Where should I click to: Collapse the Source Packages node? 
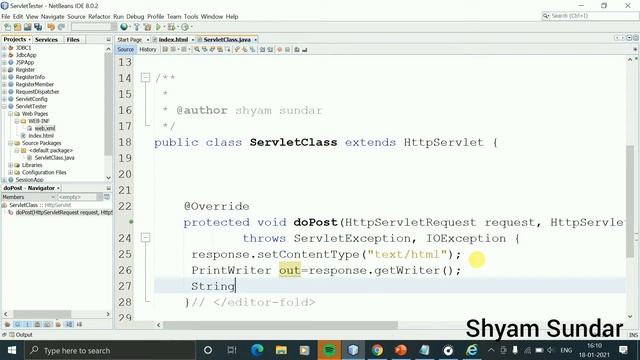11,143
